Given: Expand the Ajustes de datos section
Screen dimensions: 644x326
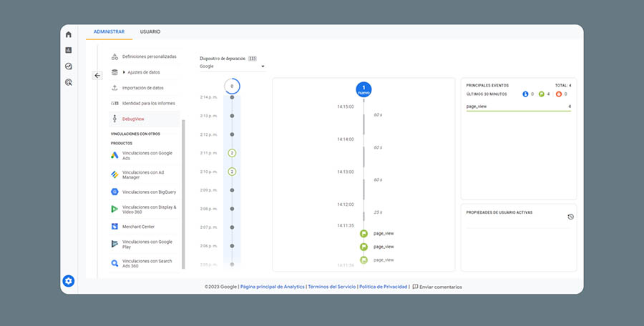Looking at the screenshot, I should (x=140, y=72).
